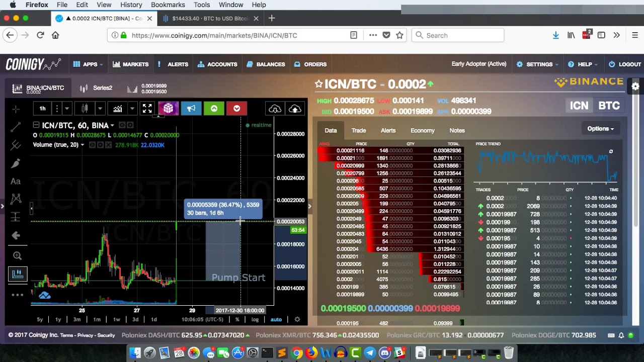Switch to the ICN currency toggle
Screen dimensions: 644x362
(579, 106)
